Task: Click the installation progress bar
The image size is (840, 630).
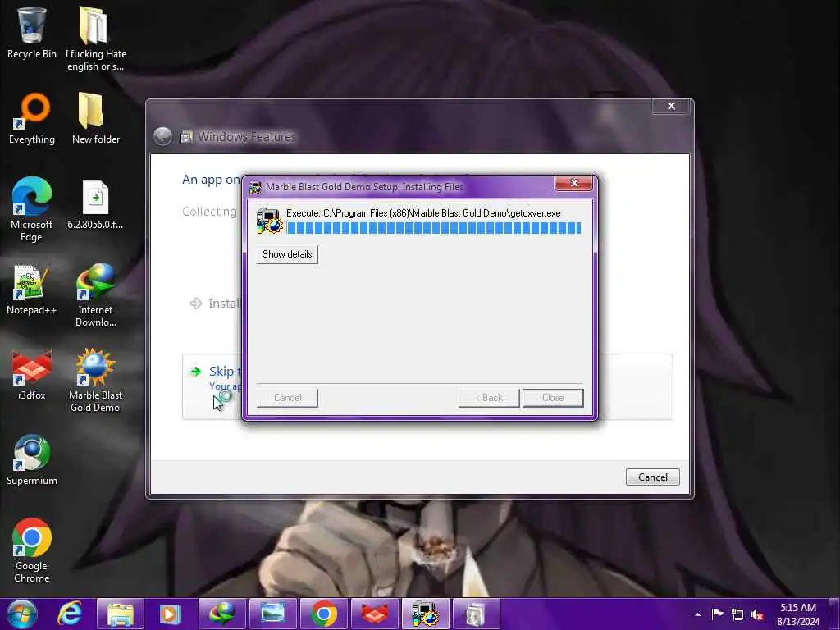Action: [434, 228]
